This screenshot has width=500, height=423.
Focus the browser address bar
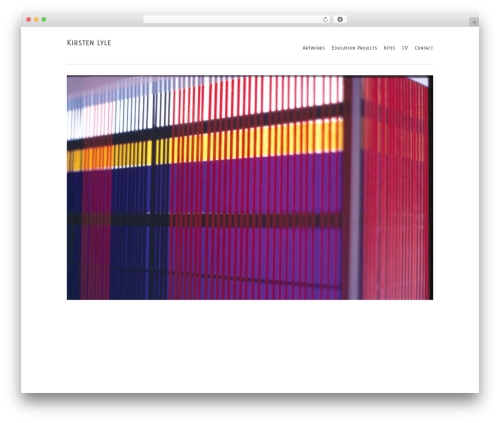pos(237,20)
